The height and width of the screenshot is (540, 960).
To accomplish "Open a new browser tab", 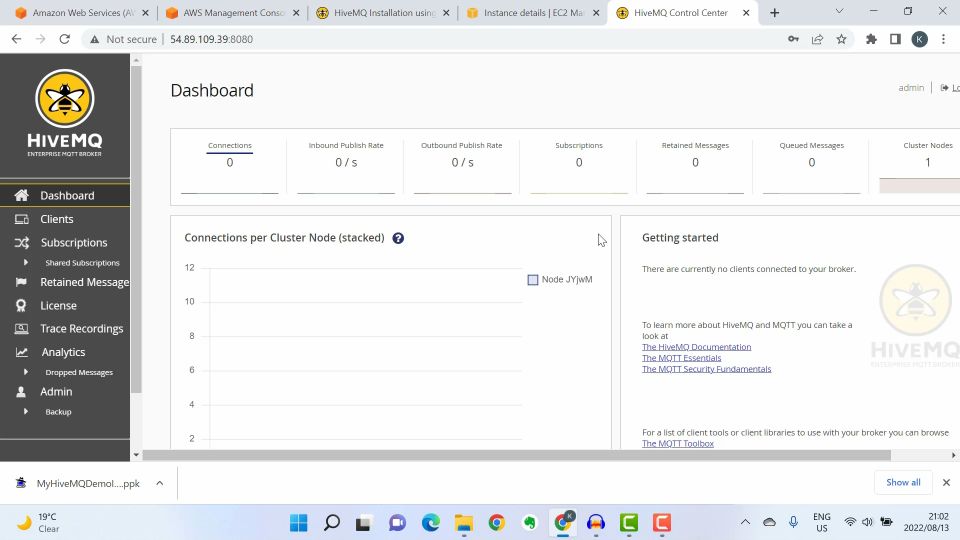I will tap(774, 13).
